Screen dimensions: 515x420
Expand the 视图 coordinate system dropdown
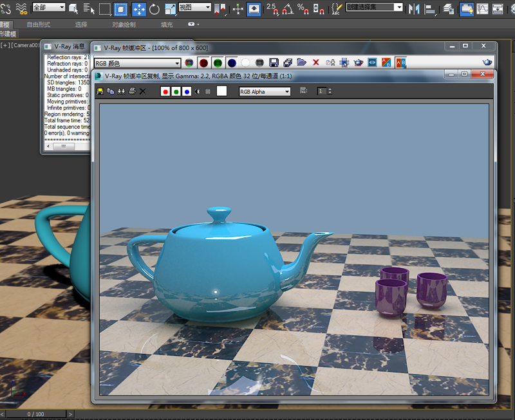pos(194,7)
